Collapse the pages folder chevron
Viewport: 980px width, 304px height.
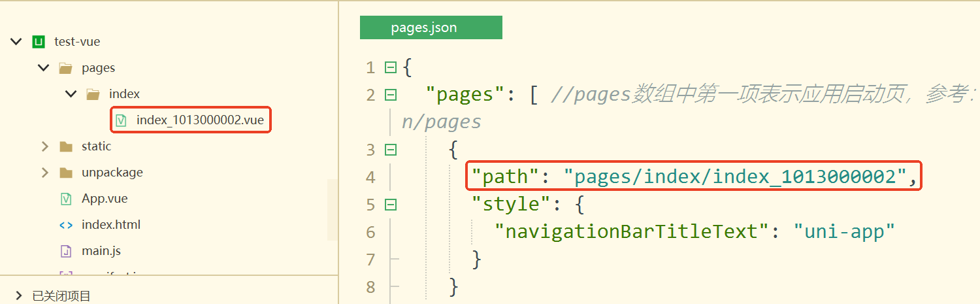44,68
